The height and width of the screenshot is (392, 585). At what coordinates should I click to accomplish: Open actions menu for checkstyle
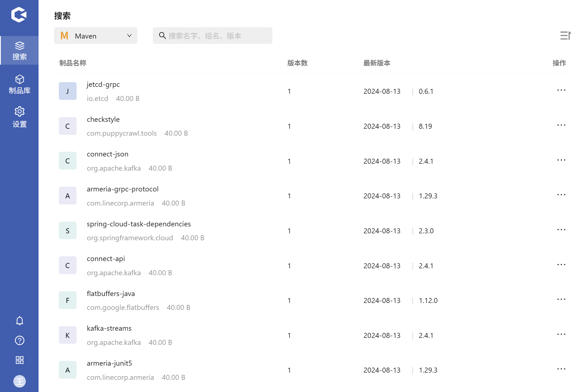pyautogui.click(x=561, y=125)
